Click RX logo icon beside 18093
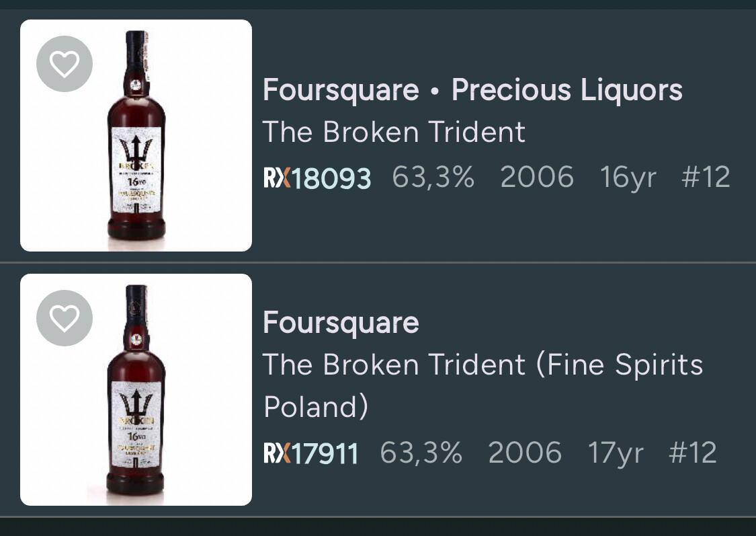Viewport: 756px width, 536px height. click(x=278, y=178)
